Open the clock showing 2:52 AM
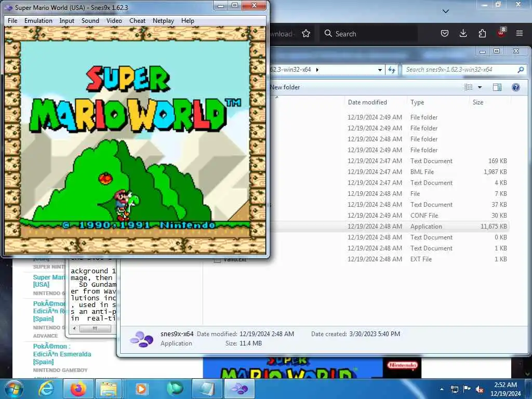This screenshot has height=399, width=532. [x=506, y=389]
